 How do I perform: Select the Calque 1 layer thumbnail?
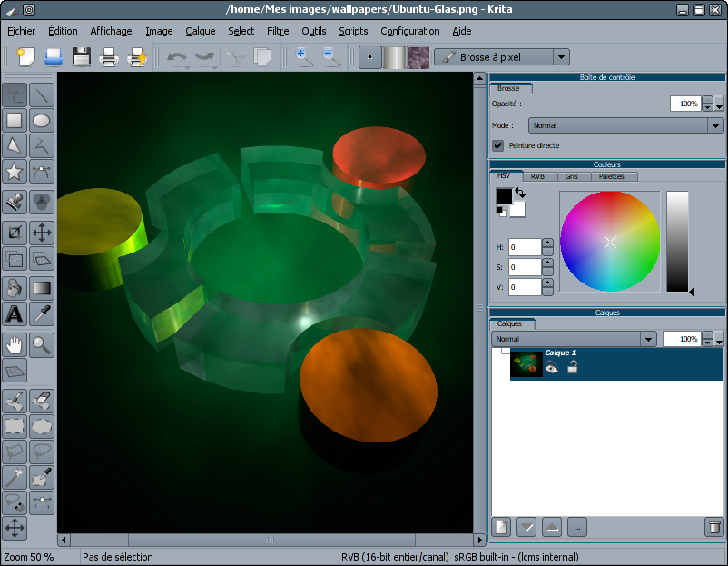click(x=526, y=364)
